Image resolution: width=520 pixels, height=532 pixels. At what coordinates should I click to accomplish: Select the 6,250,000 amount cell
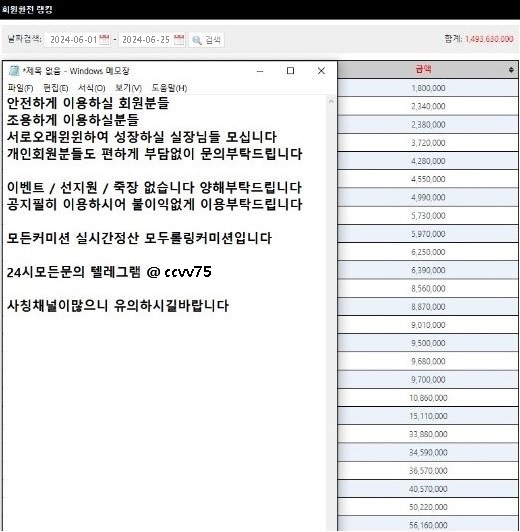click(x=428, y=252)
